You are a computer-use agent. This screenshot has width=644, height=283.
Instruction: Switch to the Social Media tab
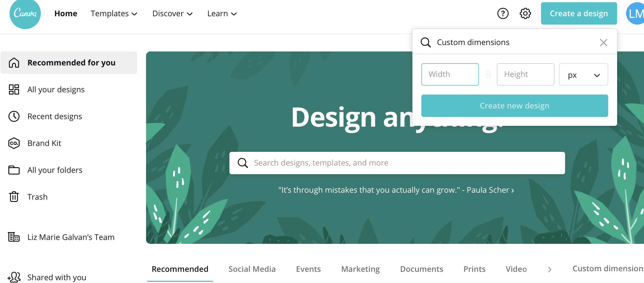[252, 269]
